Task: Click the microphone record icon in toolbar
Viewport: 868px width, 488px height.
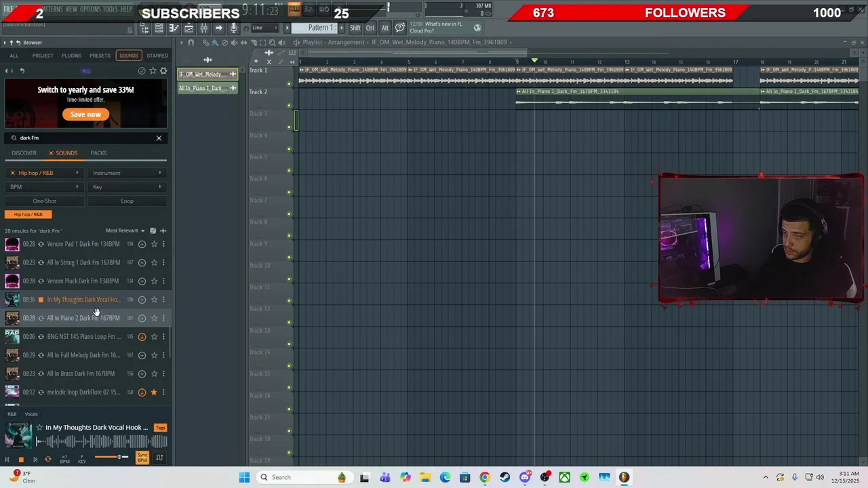Action: (x=233, y=28)
